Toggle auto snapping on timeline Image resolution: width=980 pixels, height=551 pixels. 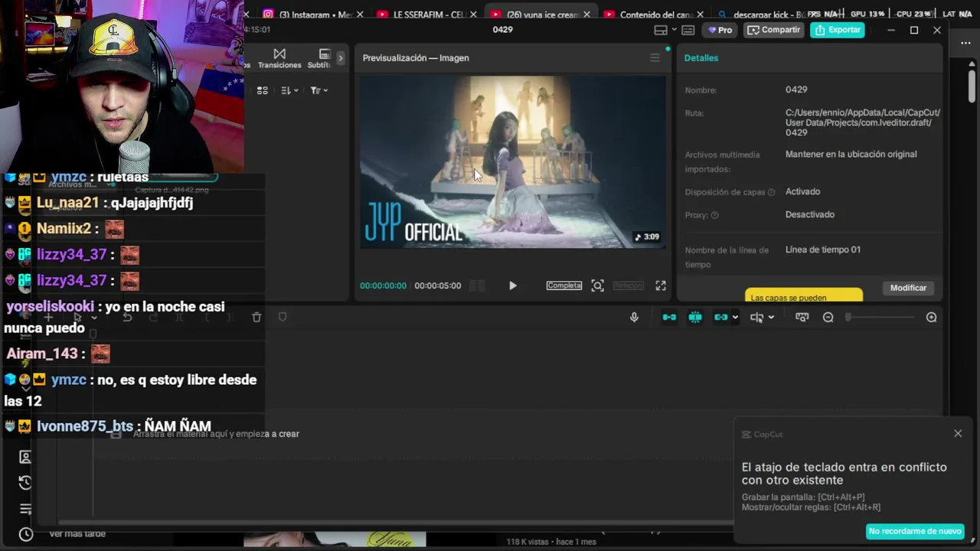pos(695,317)
